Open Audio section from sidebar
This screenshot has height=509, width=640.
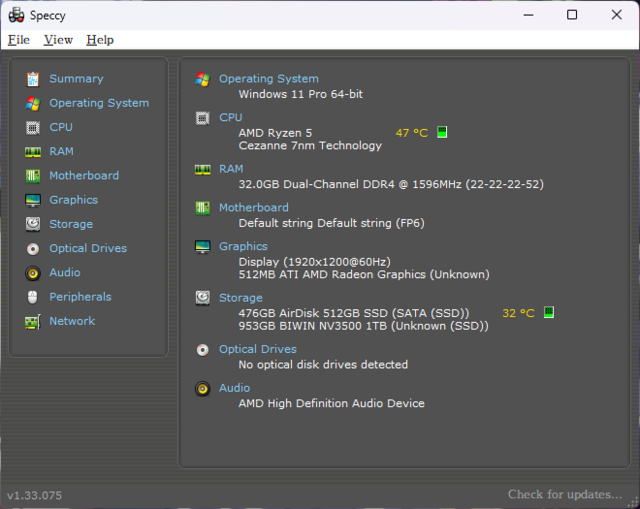(65, 272)
